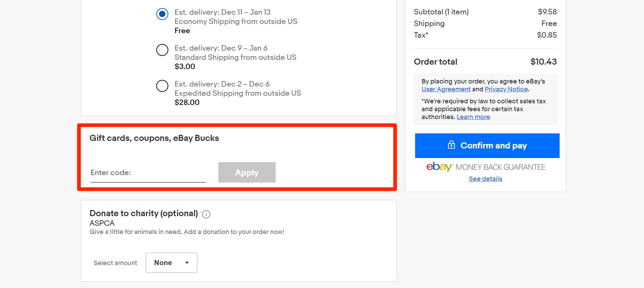
Task: Click the charity donation info icon
Action: [206, 214]
